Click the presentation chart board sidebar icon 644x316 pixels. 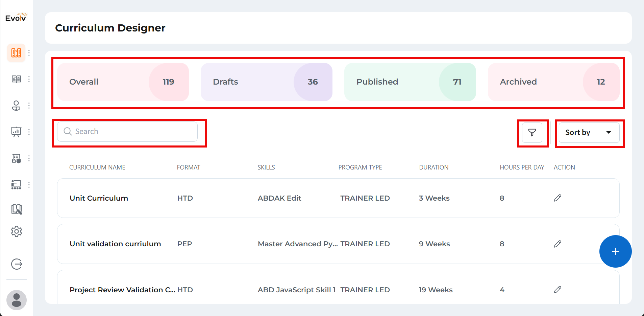16,132
